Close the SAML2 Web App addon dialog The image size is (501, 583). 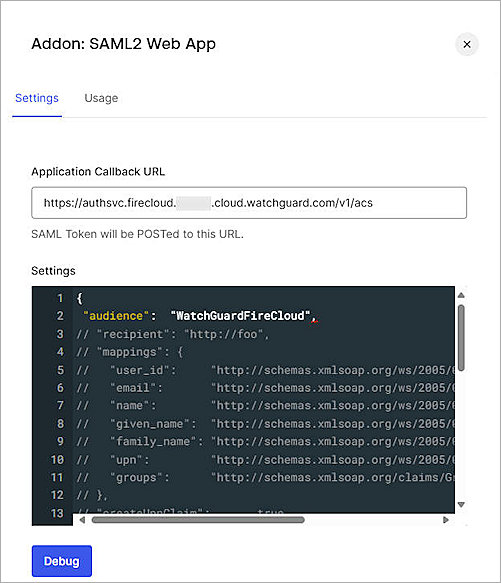click(x=466, y=44)
